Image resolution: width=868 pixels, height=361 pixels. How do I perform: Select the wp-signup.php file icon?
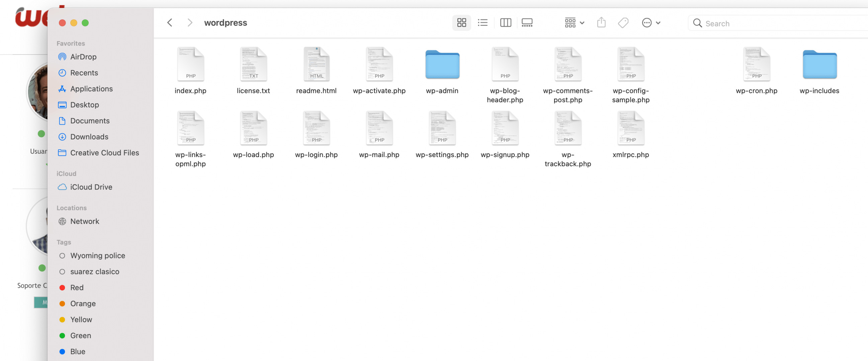505,128
